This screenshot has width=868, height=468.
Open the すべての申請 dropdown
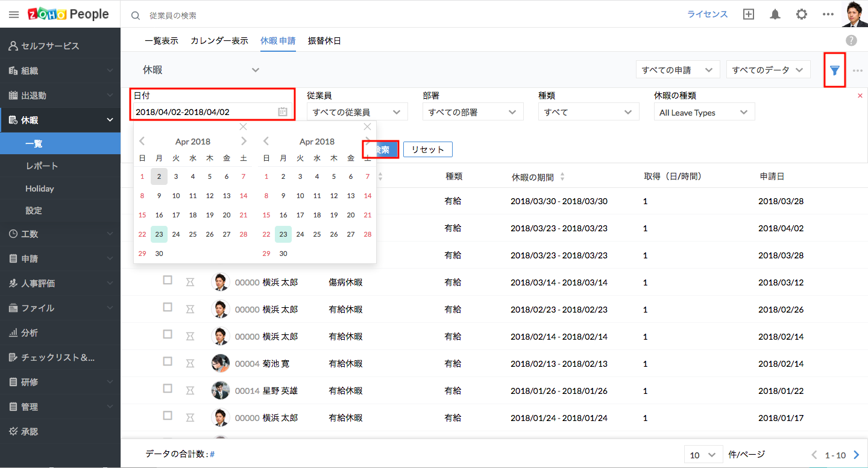click(x=678, y=70)
